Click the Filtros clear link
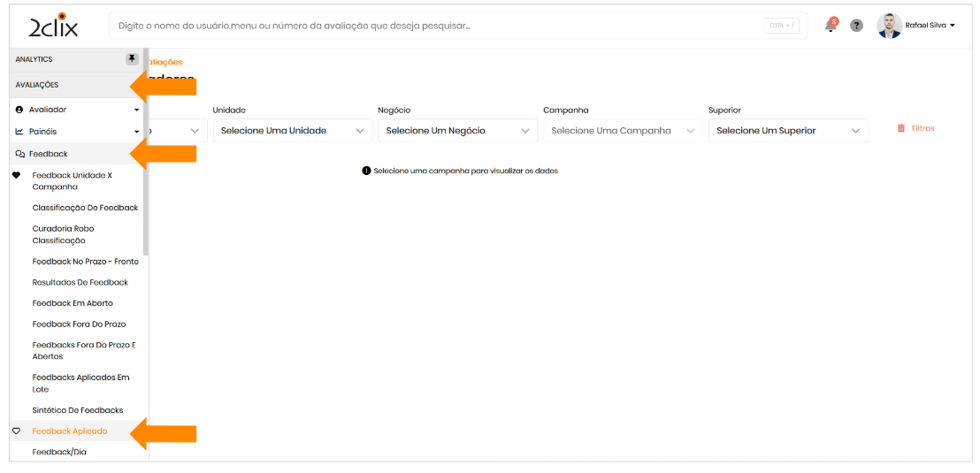 pos(923,128)
